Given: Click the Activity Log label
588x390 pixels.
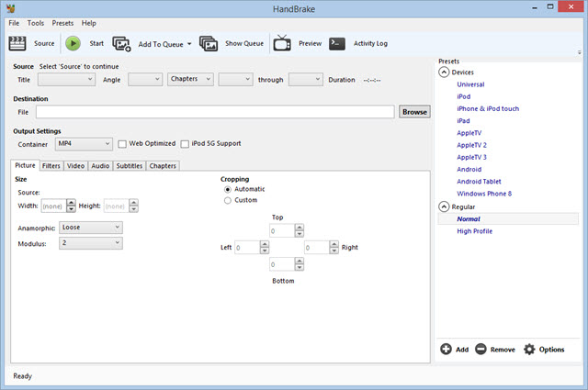Looking at the screenshot, I should pos(370,43).
